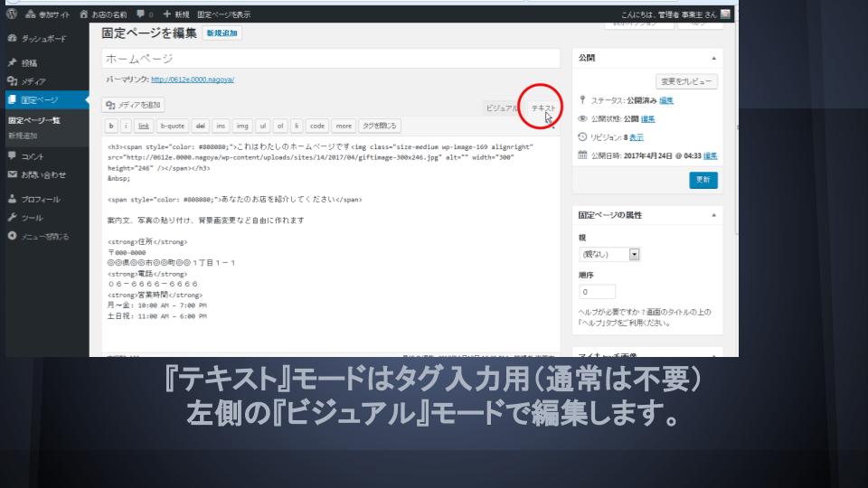Click the メディアを追加 button
This screenshot has width=868, height=488.
point(134,105)
